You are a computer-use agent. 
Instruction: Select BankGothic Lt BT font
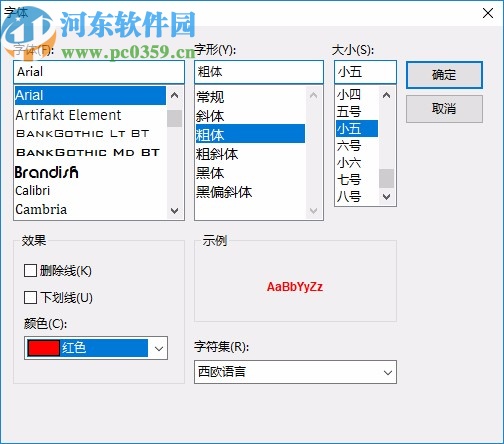tap(90, 134)
